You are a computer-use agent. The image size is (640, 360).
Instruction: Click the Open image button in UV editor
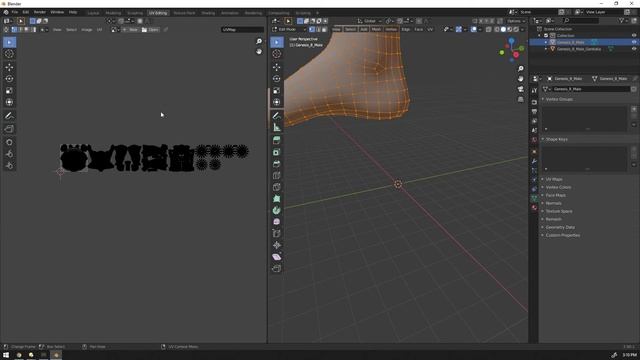(x=151, y=29)
